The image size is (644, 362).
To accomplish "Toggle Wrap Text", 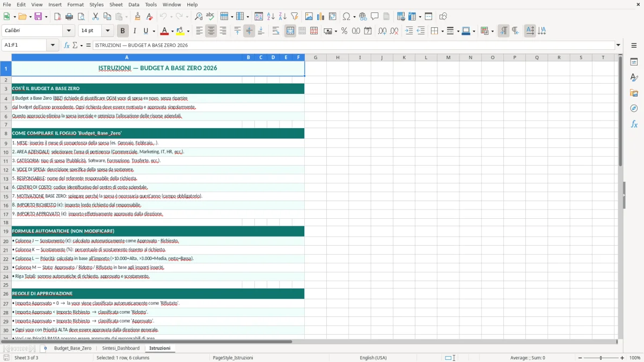I will (276, 31).
